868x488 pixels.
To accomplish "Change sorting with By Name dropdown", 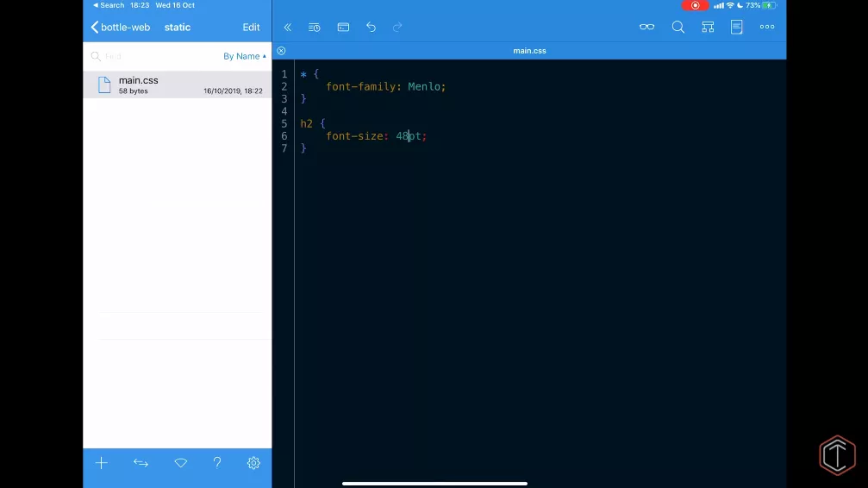I will pyautogui.click(x=245, y=56).
